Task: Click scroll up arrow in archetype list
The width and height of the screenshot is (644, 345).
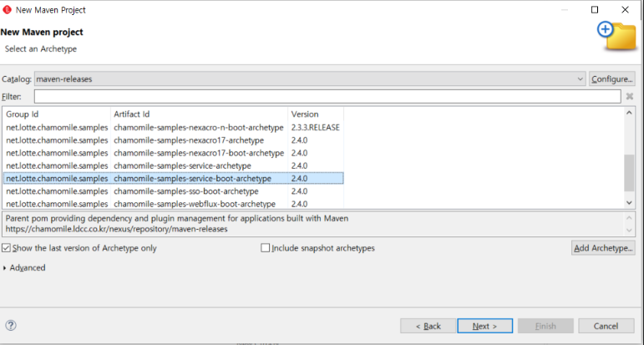Action: (629, 114)
